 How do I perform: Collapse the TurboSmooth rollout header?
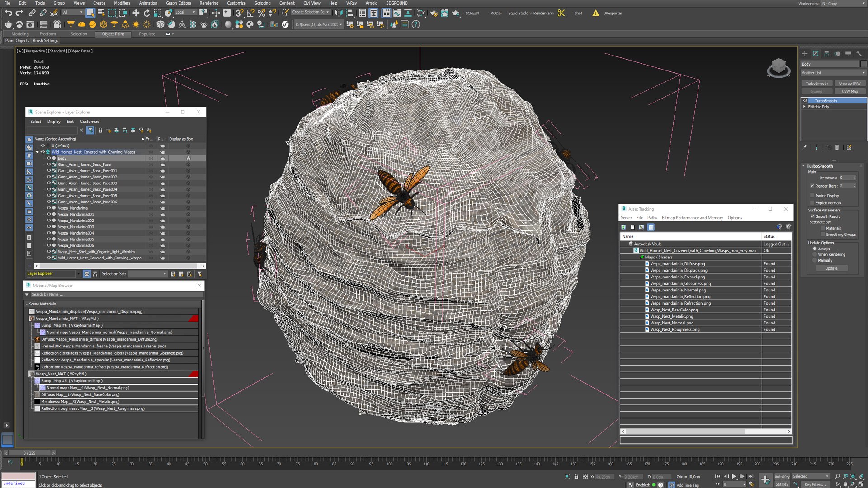[x=819, y=166]
